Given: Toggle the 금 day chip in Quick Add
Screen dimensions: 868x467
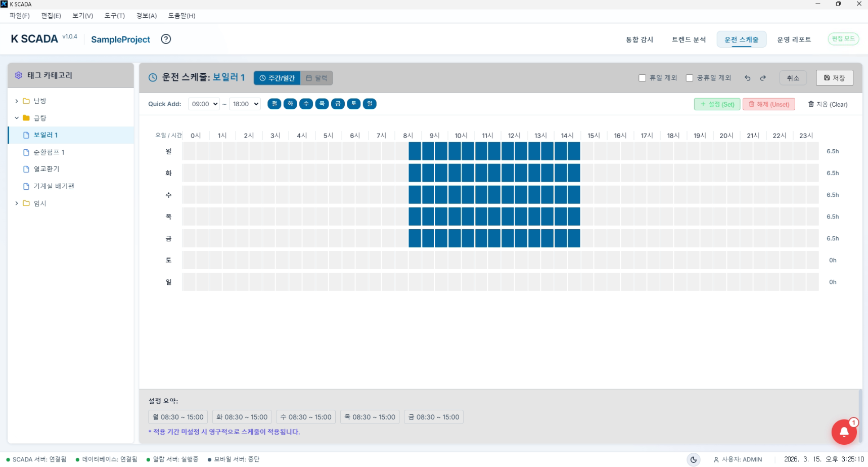Looking at the screenshot, I should [338, 104].
